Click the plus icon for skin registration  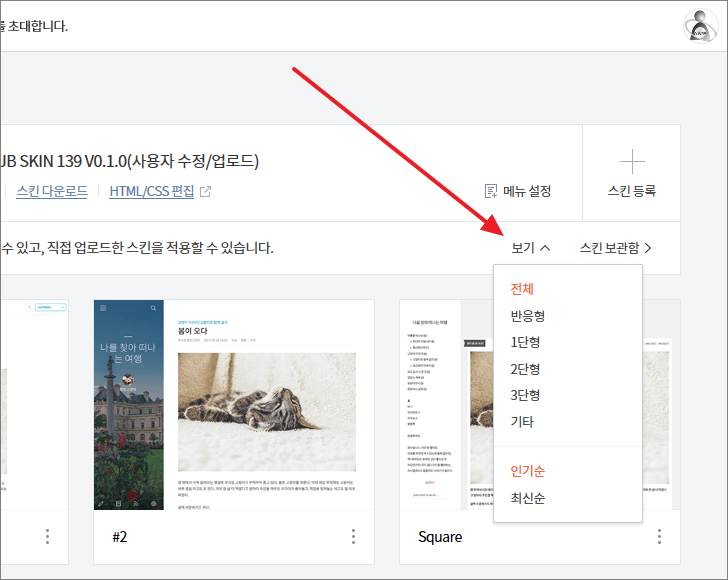click(632, 162)
